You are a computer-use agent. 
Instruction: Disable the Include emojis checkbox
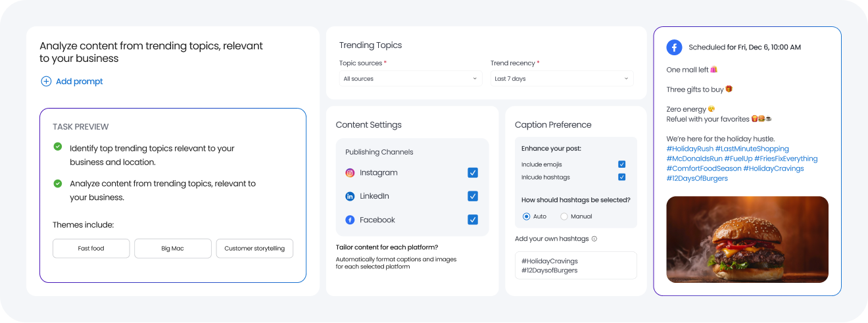pyautogui.click(x=621, y=164)
